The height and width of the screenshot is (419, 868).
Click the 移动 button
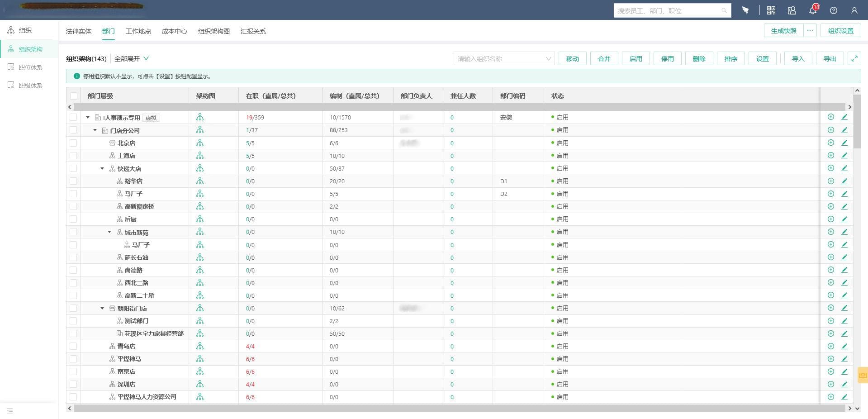[x=573, y=59]
